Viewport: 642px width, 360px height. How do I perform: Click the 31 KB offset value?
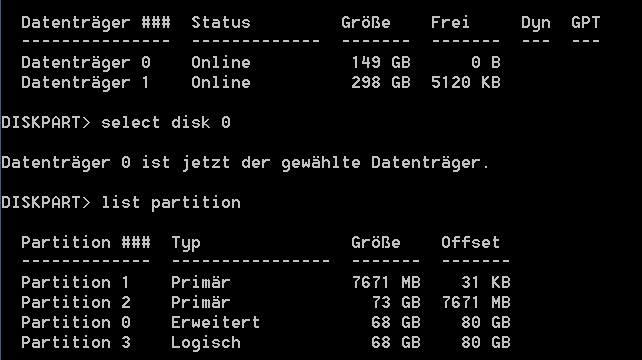tap(486, 282)
